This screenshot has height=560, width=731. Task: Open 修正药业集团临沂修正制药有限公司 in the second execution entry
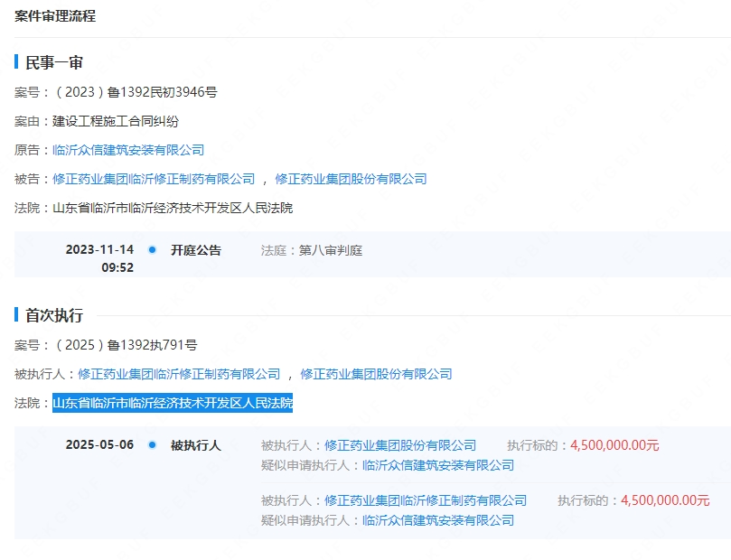pos(426,500)
